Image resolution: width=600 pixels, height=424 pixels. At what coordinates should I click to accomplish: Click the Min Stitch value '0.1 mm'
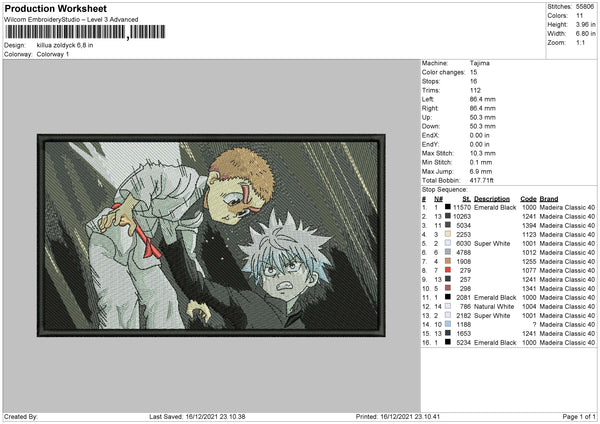point(481,162)
